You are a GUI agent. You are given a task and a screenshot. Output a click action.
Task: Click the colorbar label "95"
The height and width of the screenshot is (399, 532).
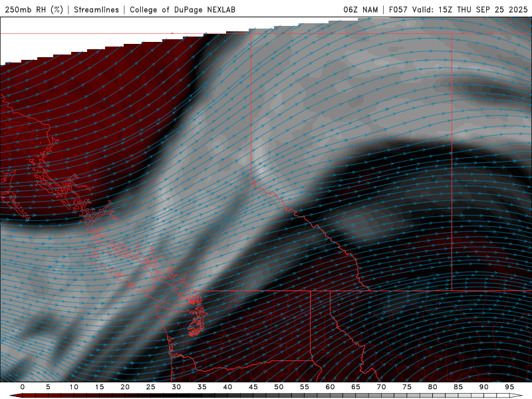click(x=509, y=387)
